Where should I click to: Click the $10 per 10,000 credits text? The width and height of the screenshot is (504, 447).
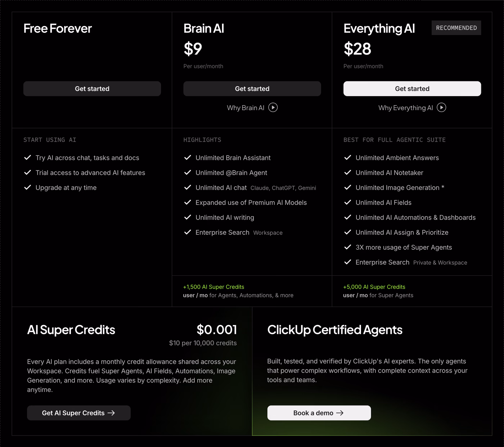203,343
